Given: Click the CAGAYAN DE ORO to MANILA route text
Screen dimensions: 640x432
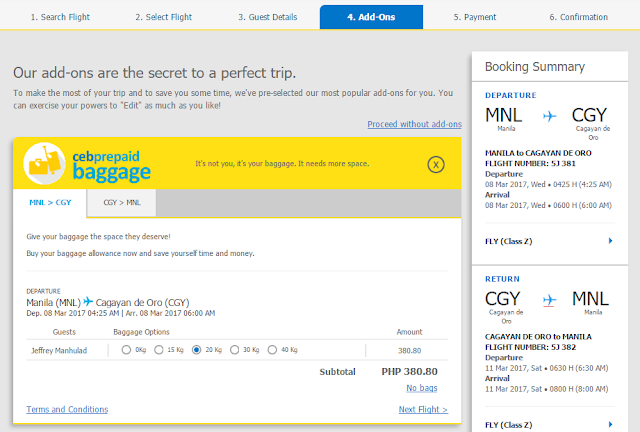Looking at the screenshot, I should pyautogui.click(x=538, y=337).
